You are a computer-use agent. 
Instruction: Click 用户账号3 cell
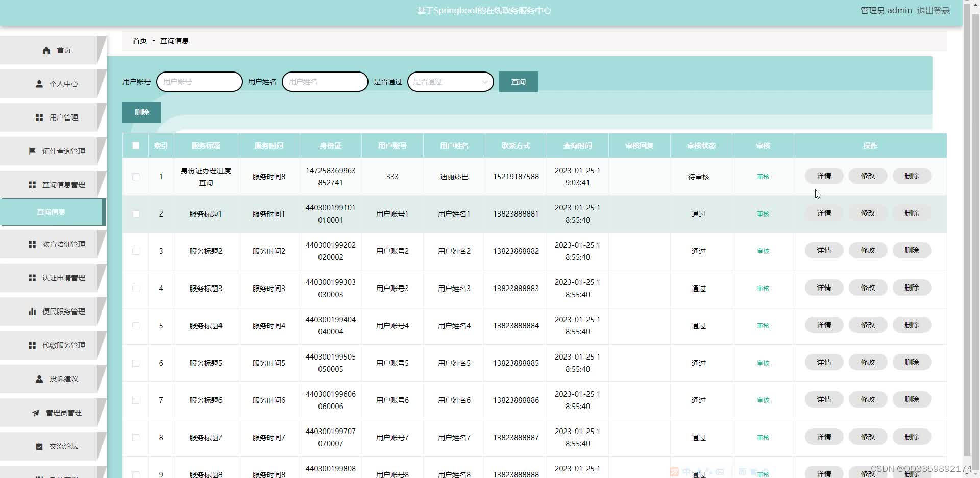click(x=393, y=289)
